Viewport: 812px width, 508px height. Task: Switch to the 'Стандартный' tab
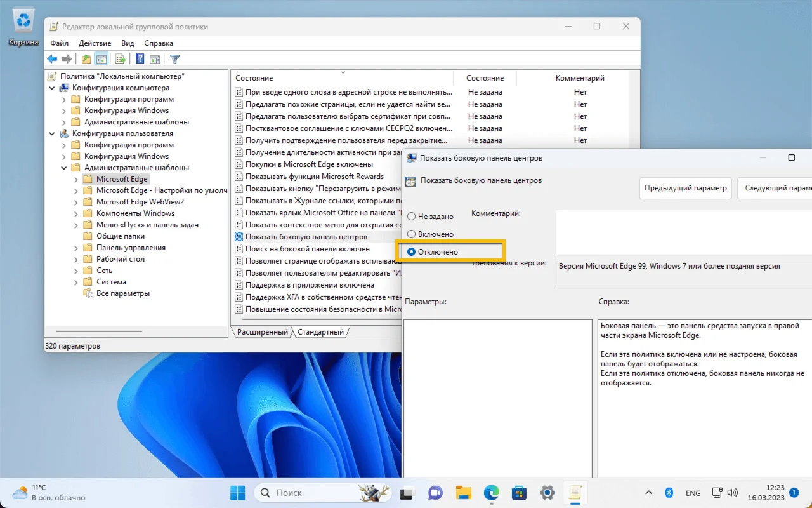click(x=320, y=332)
